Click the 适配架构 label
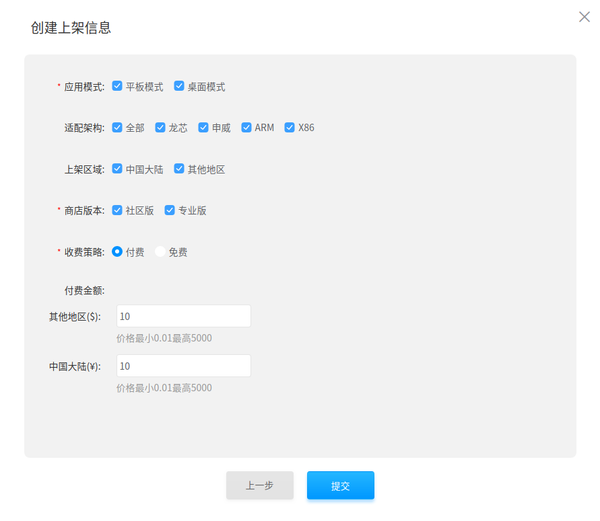 tap(84, 128)
